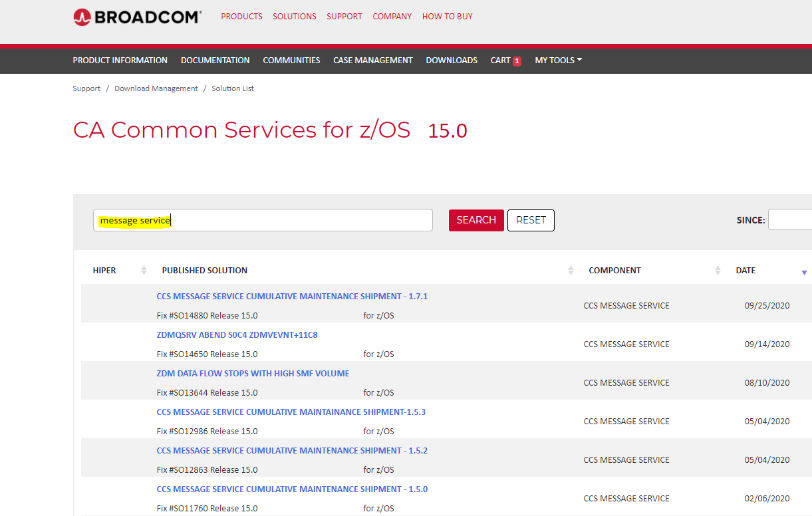Navigate to Download Management breadcrumb

pos(156,88)
